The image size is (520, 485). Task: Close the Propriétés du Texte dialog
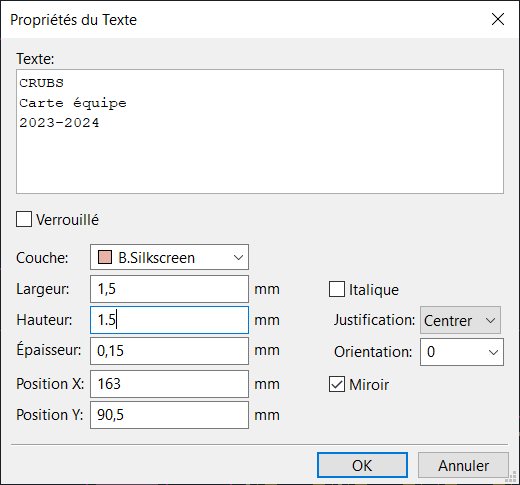498,19
